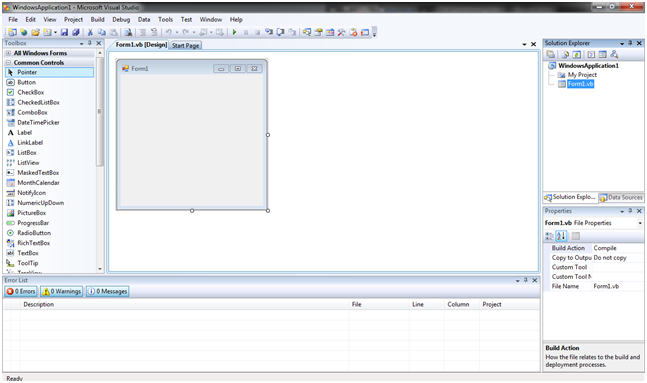The width and height of the screenshot is (647, 383).
Task: Click the Find in Files icon
Action: click(x=128, y=32)
